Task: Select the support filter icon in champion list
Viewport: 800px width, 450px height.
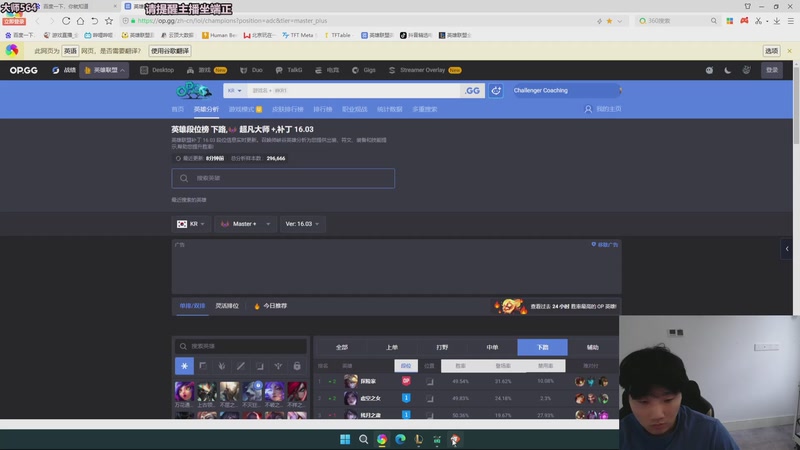Action: coord(278,366)
